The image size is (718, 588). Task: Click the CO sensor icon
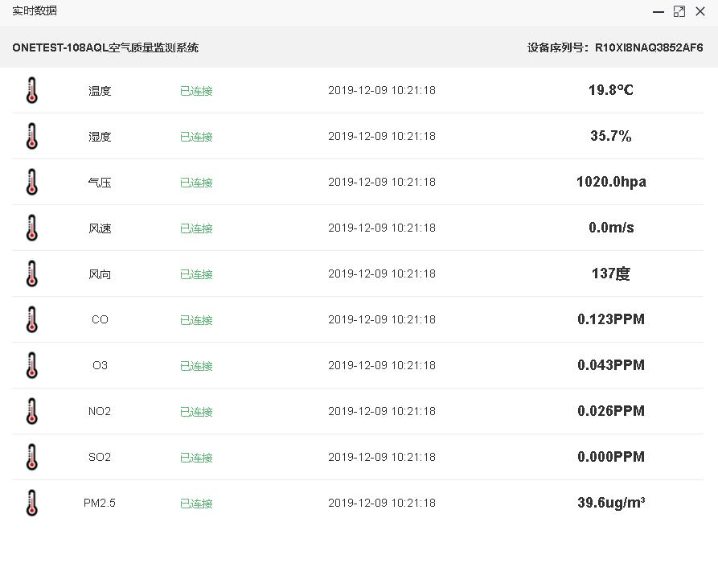(32, 319)
